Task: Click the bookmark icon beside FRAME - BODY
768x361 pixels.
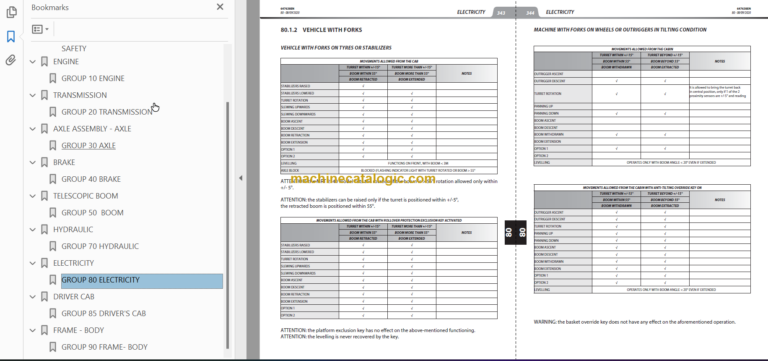Action: [45, 330]
